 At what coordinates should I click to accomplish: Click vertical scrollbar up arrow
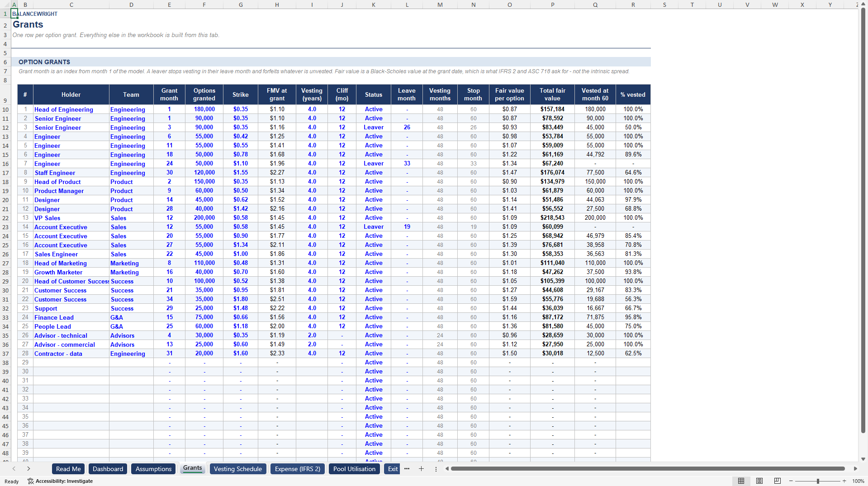(x=863, y=4)
